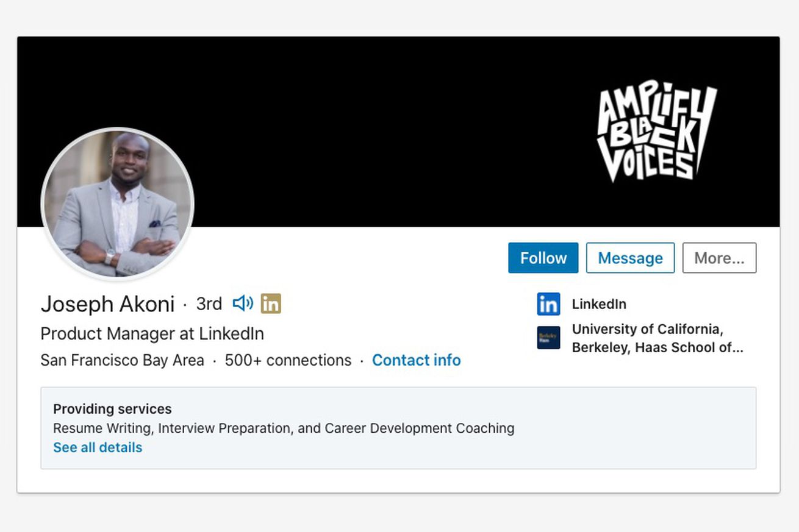Send a message with the Message button
The image size is (799, 532).
(630, 258)
